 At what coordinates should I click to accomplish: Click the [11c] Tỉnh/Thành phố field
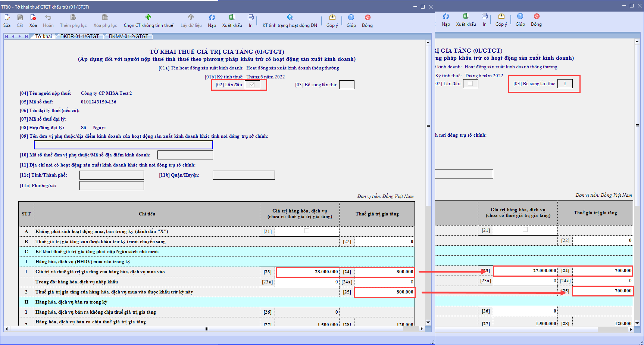coord(112,175)
